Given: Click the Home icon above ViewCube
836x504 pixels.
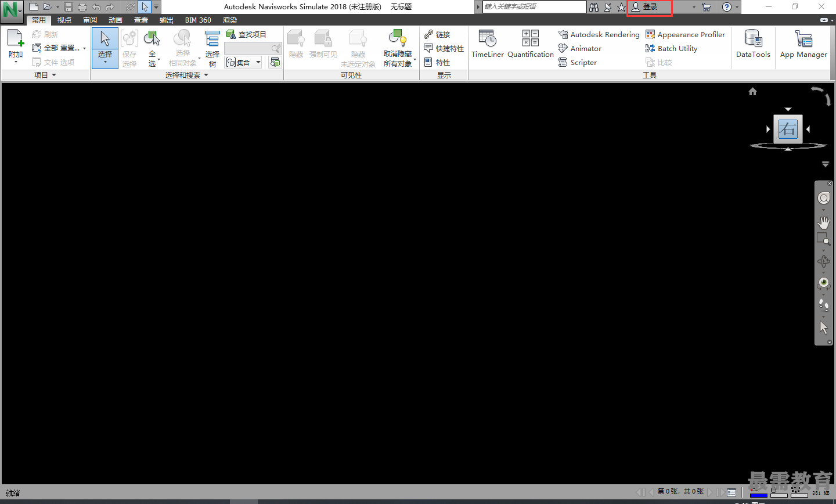Looking at the screenshot, I should pos(753,92).
